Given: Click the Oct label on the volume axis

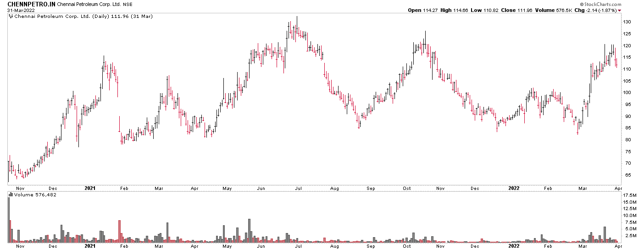Looking at the screenshot, I should (406, 246).
